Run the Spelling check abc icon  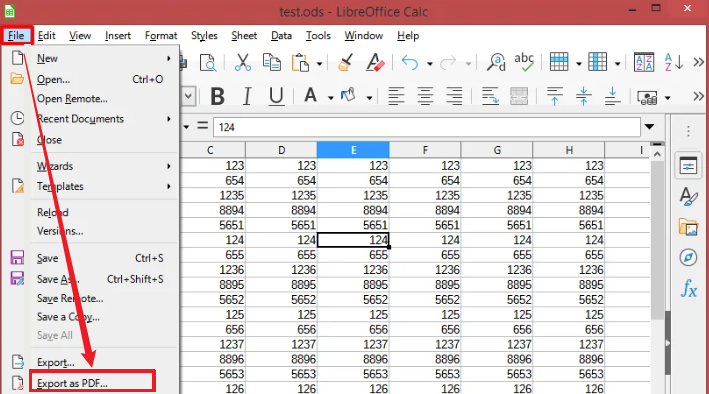pyautogui.click(x=524, y=62)
